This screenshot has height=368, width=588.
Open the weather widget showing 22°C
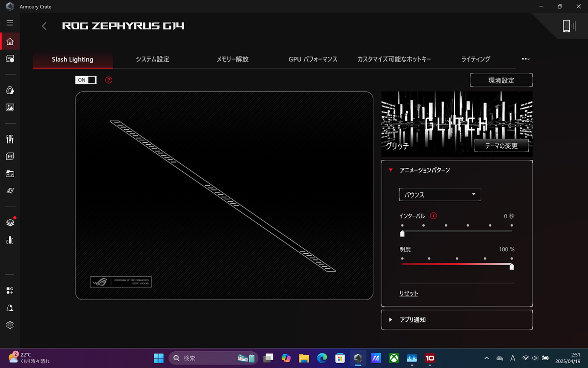[28, 358]
